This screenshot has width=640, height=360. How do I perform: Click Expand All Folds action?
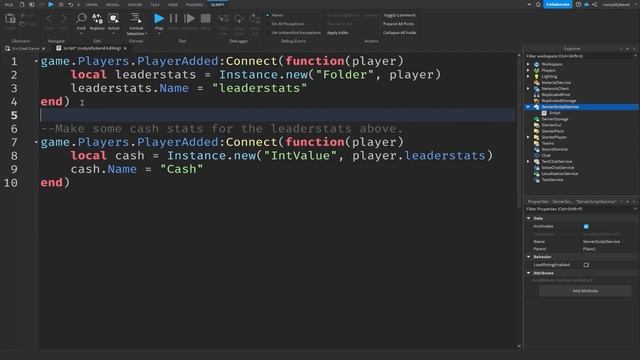(398, 24)
